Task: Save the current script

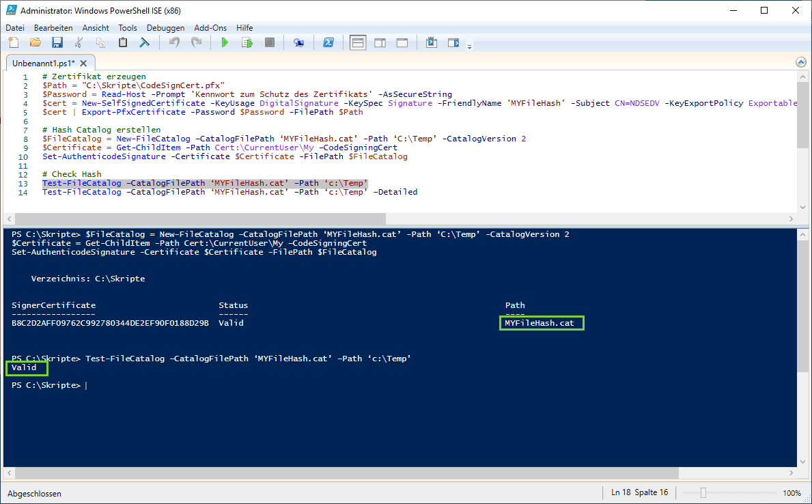Action: pyautogui.click(x=57, y=42)
